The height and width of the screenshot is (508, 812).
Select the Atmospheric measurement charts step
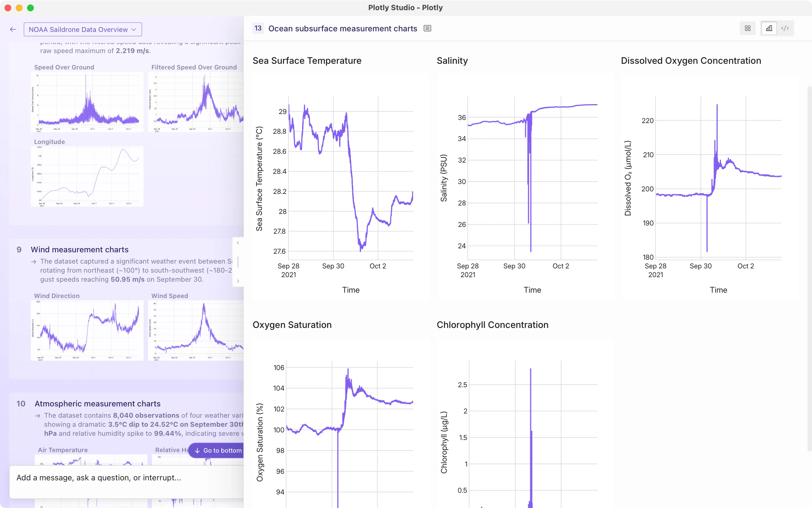point(98,404)
